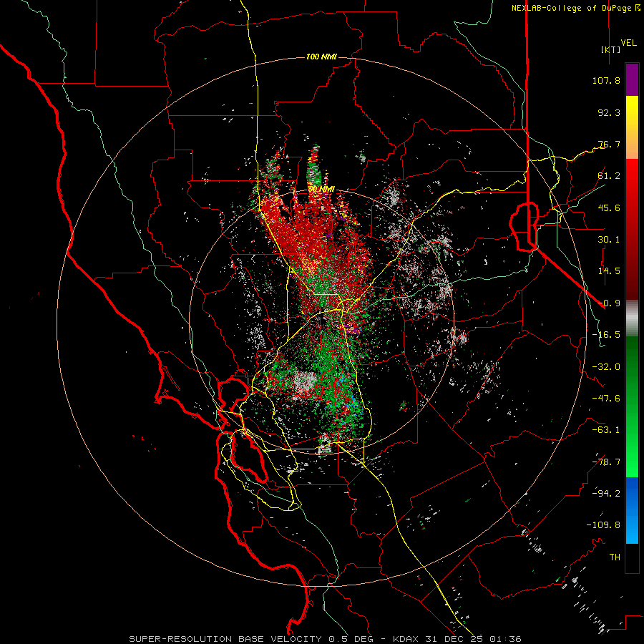The height and width of the screenshot is (644, 644).
Task: Click the NEXLAB-College of DuPage label
Action: point(573,8)
